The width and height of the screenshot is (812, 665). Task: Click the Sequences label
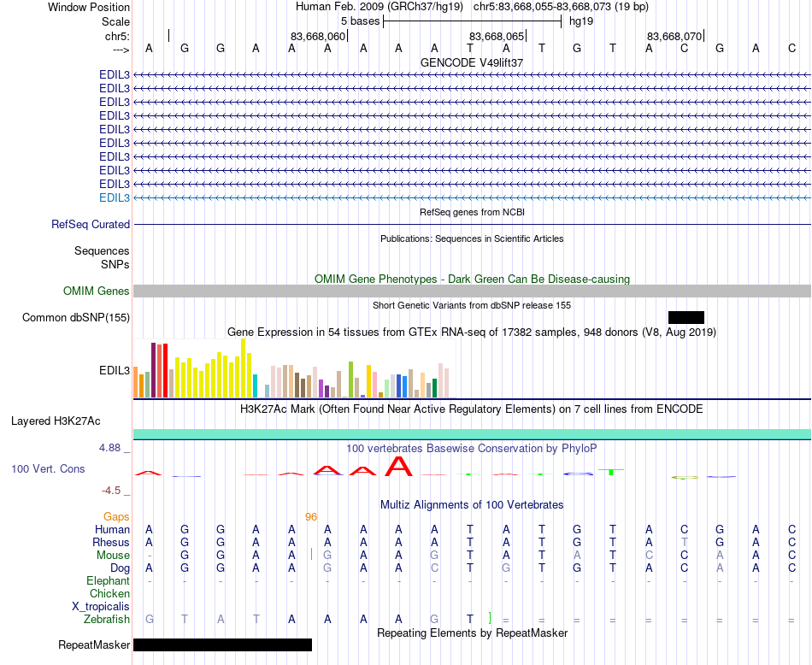tap(102, 250)
